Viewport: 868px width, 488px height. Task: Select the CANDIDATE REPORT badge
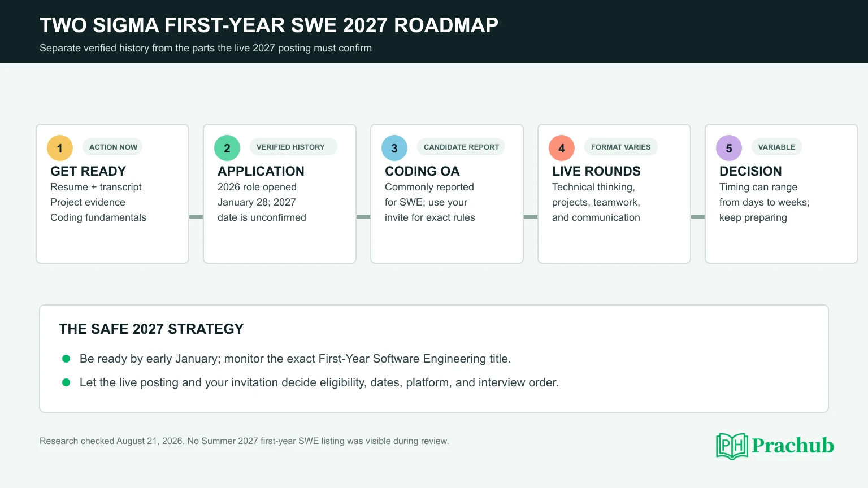pyautogui.click(x=461, y=147)
